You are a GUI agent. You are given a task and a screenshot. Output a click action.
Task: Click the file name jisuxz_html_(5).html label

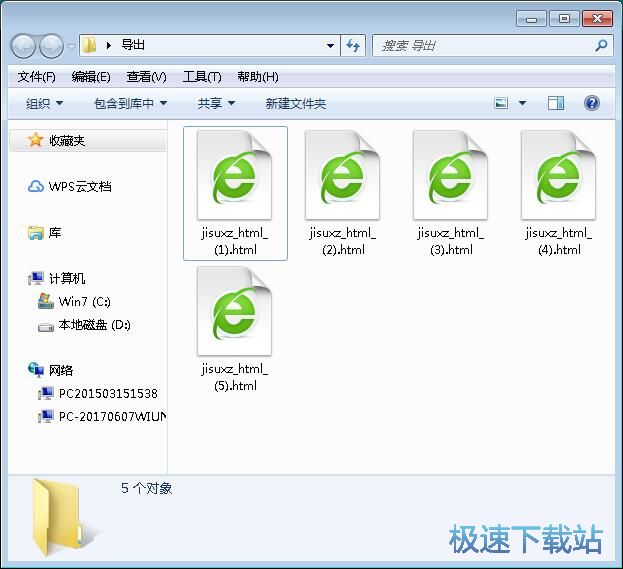(x=235, y=377)
